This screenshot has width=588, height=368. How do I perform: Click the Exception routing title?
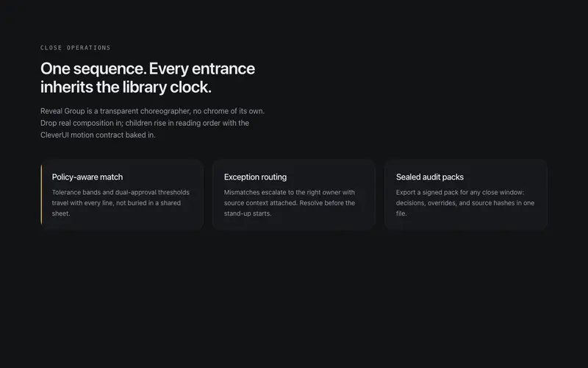255,177
